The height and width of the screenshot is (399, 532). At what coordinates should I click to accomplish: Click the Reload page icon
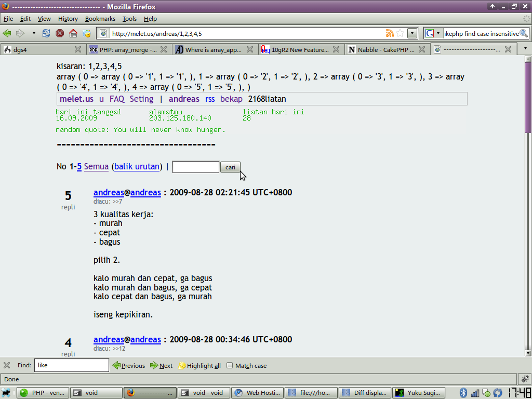click(46, 33)
